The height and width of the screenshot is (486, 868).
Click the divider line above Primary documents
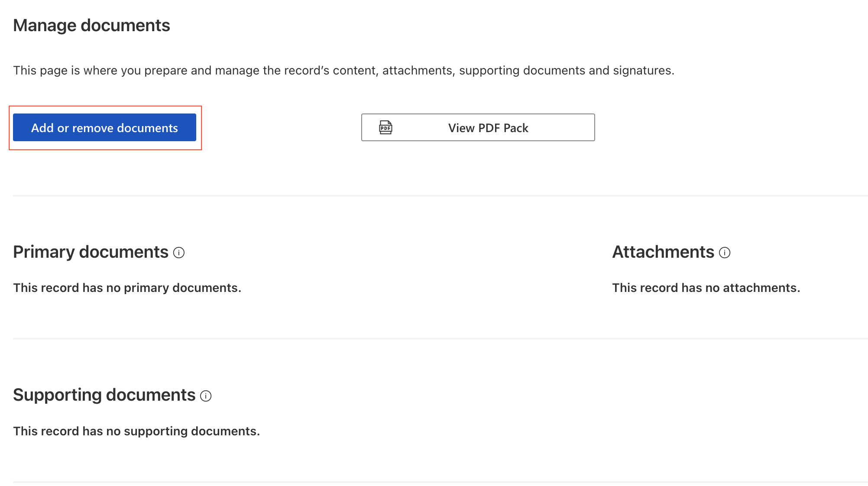[433, 196]
